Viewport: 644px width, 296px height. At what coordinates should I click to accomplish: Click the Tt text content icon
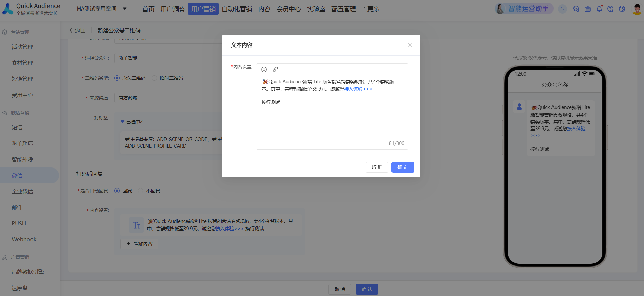click(137, 225)
